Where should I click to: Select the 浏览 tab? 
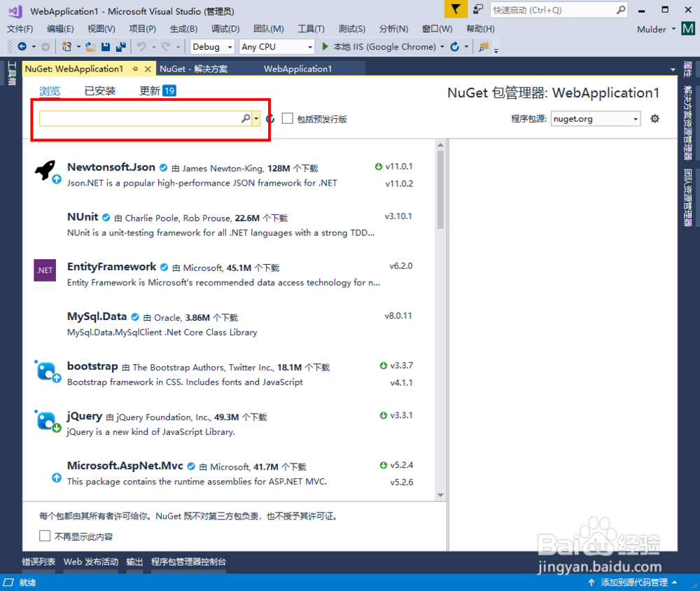coord(50,91)
